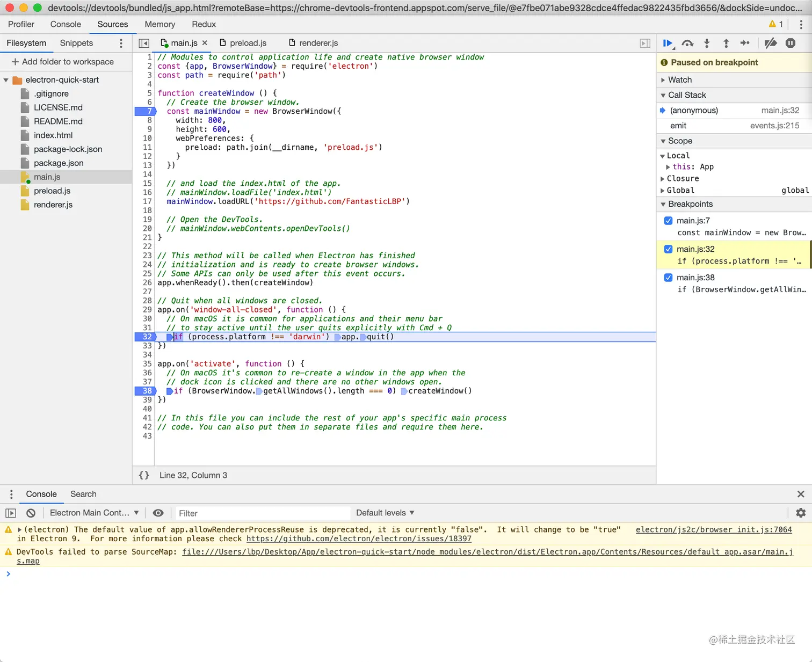The height and width of the screenshot is (662, 812).
Task: Open the electron issues 18397 link
Action: point(359,539)
